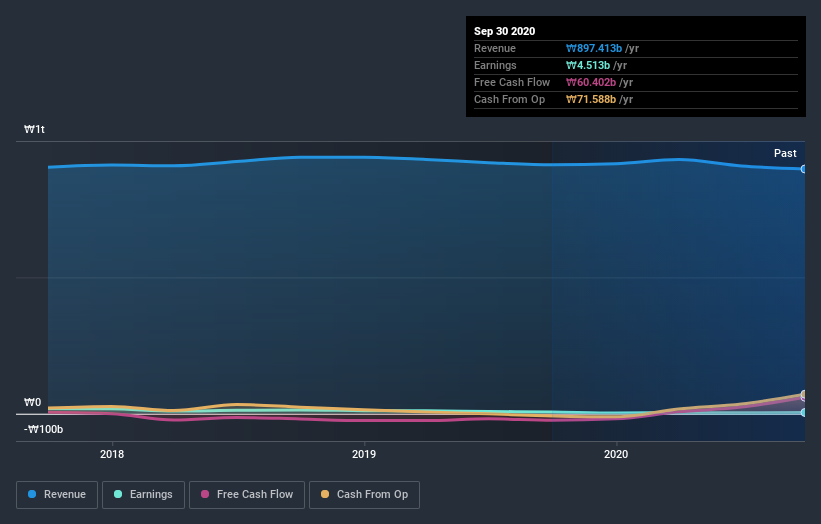Toggle the Revenue legend button
The height and width of the screenshot is (524, 821).
pyautogui.click(x=57, y=495)
